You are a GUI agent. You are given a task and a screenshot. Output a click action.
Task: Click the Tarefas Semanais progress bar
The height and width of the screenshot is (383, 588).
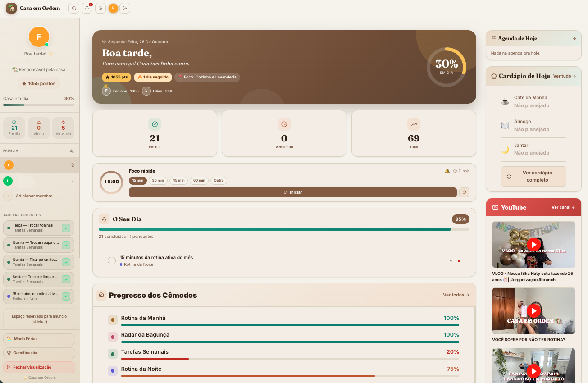tap(290, 359)
